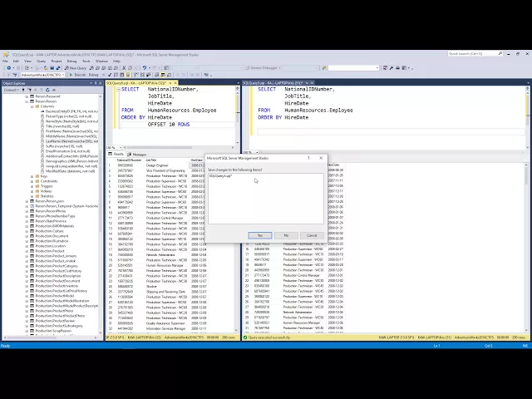The image size is (532, 399).
Task: Click the New Query toolbar button
Action: point(76,68)
